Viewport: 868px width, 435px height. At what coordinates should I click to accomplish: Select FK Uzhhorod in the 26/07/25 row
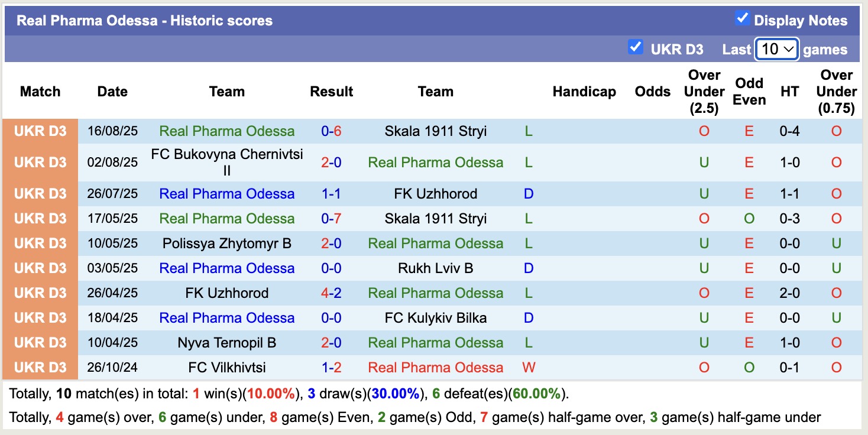(x=435, y=194)
